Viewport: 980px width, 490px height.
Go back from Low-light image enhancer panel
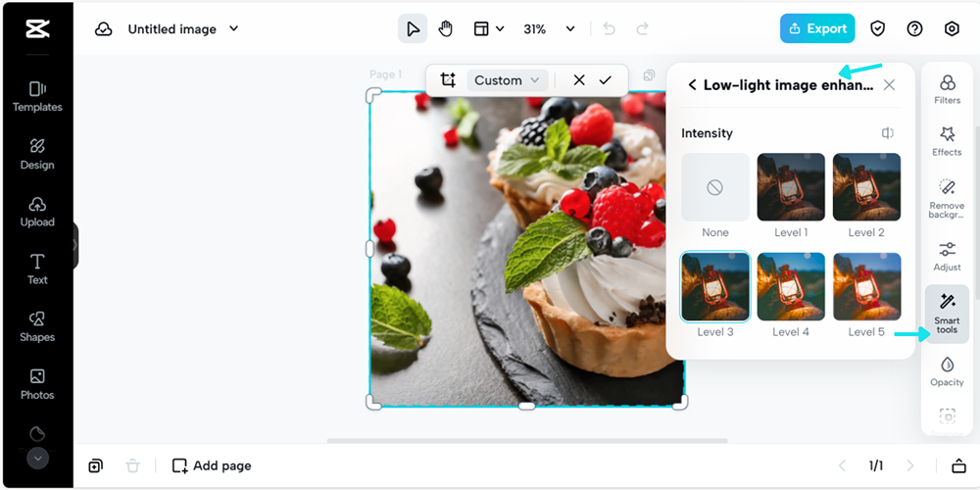[x=691, y=85]
